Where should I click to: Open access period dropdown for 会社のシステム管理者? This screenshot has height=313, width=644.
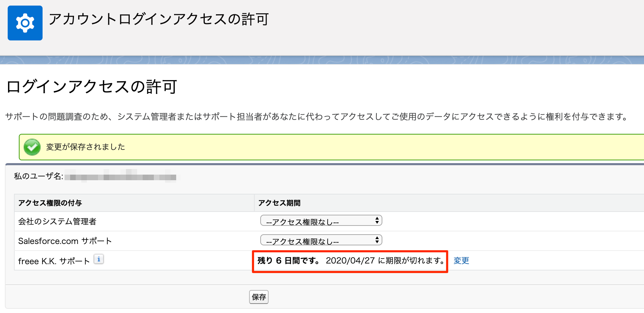click(321, 221)
